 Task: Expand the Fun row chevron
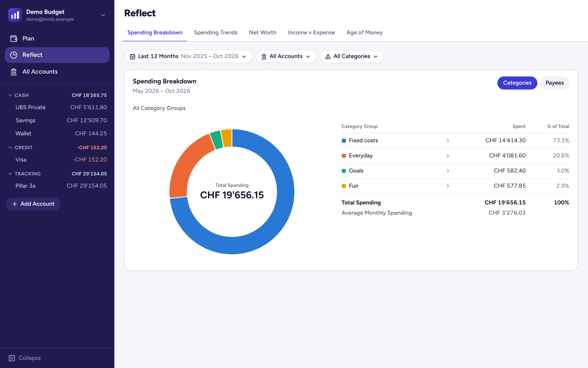click(448, 186)
